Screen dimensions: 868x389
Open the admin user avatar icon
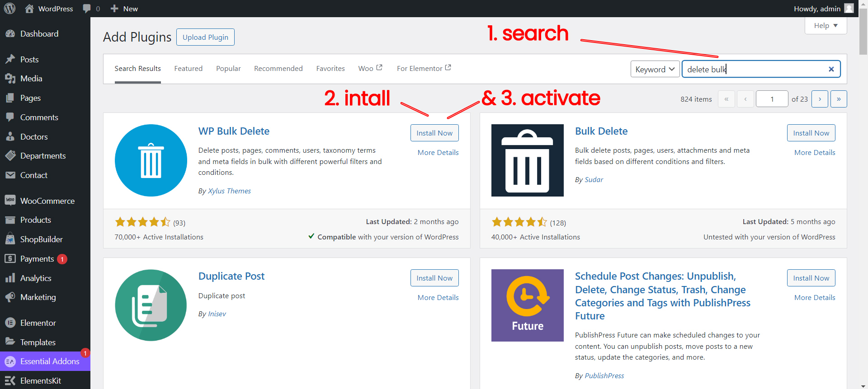pos(849,9)
